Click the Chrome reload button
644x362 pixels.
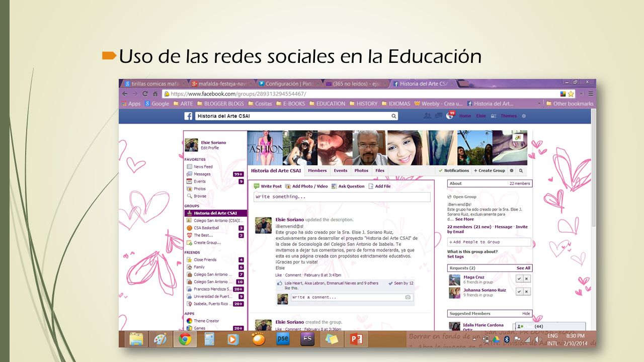pos(145,94)
